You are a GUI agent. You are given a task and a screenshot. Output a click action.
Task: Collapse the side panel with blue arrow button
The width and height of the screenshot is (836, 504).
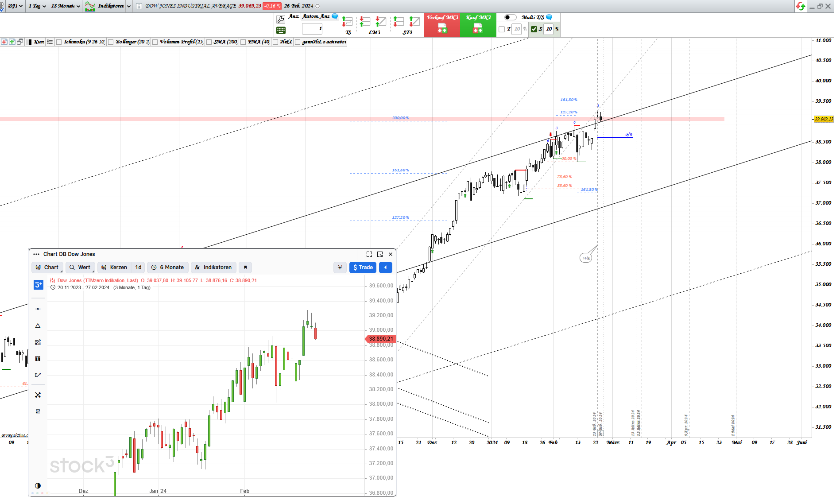coord(386,268)
